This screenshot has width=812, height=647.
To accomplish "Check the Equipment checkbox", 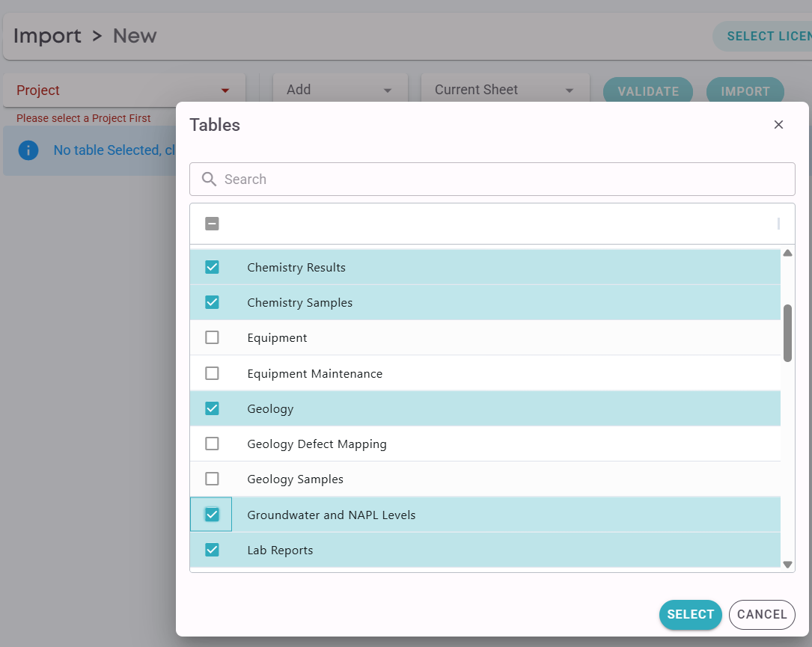I will (x=212, y=337).
